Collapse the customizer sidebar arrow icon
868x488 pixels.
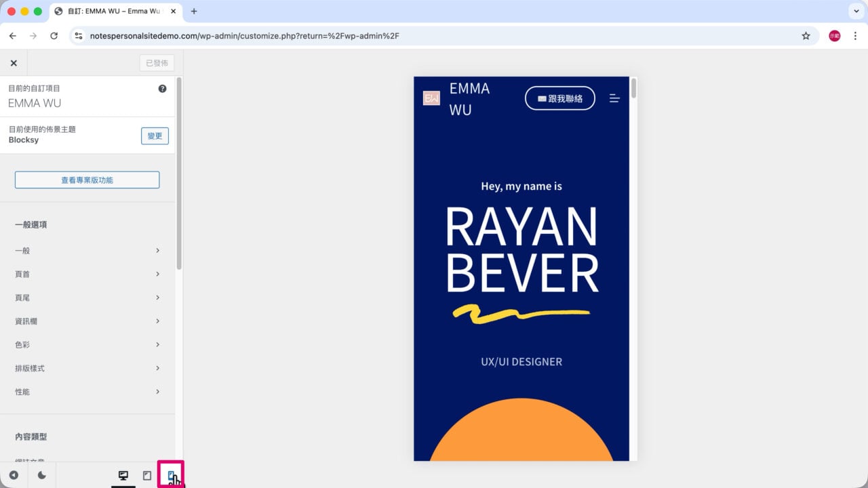click(14, 475)
